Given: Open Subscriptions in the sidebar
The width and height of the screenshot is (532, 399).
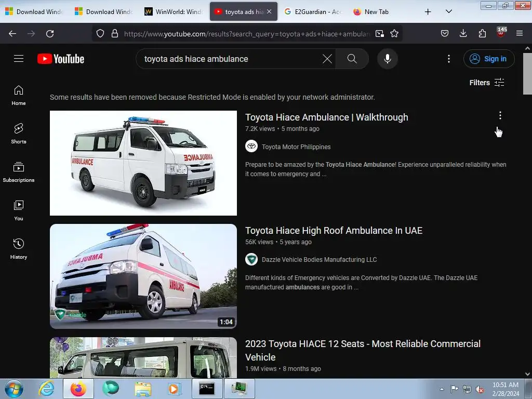Looking at the screenshot, I should click(x=19, y=172).
